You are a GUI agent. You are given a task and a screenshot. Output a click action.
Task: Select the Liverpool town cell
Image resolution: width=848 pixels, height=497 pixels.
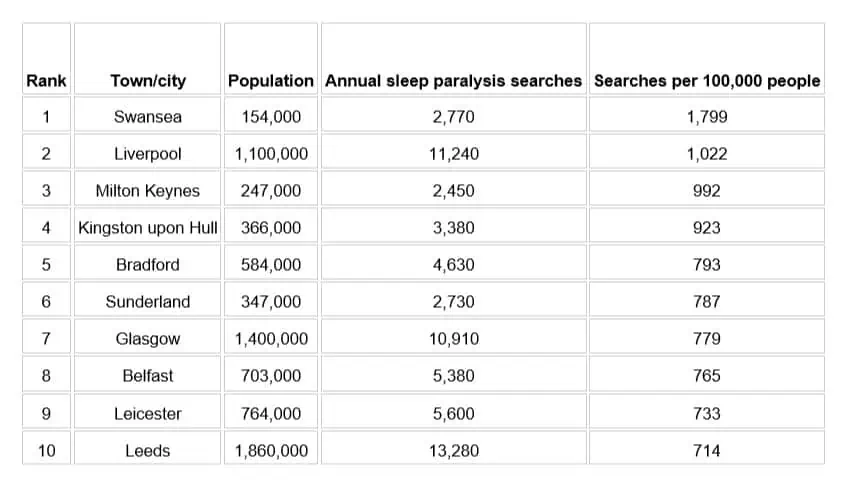[148, 154]
